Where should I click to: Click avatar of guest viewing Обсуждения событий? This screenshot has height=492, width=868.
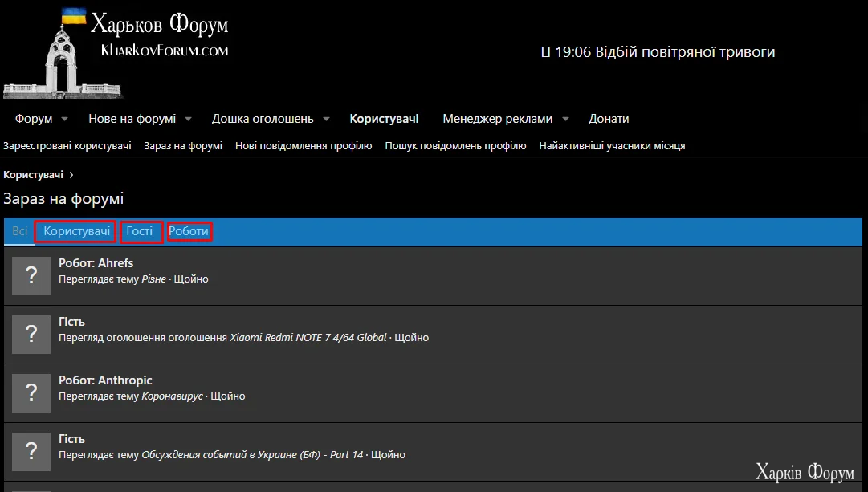31,452
